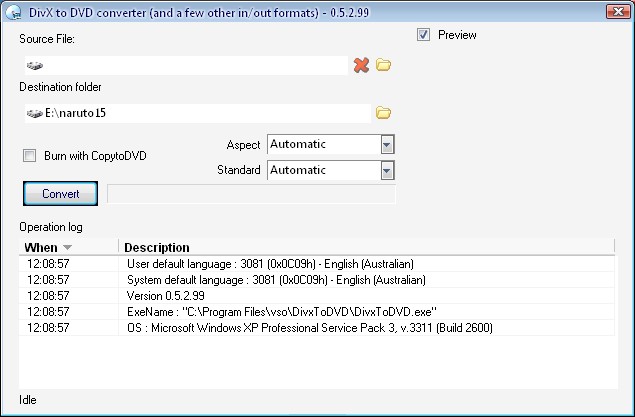The width and height of the screenshot is (635, 417).
Task: Enable Burn with CopytoDVD checkbox
Action: [x=29, y=155]
